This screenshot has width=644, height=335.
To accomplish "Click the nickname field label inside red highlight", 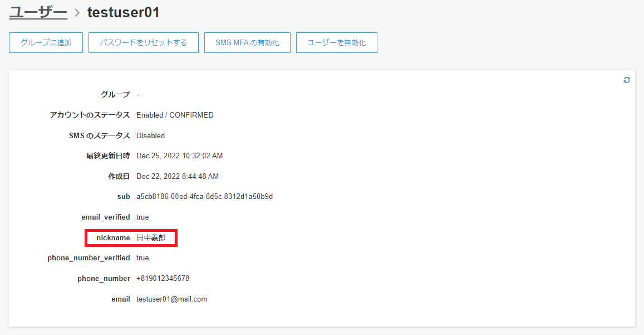I will pos(113,237).
